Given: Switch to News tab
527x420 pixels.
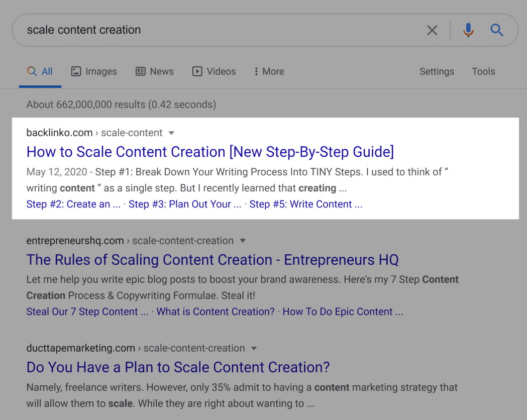Looking at the screenshot, I should pos(155,71).
